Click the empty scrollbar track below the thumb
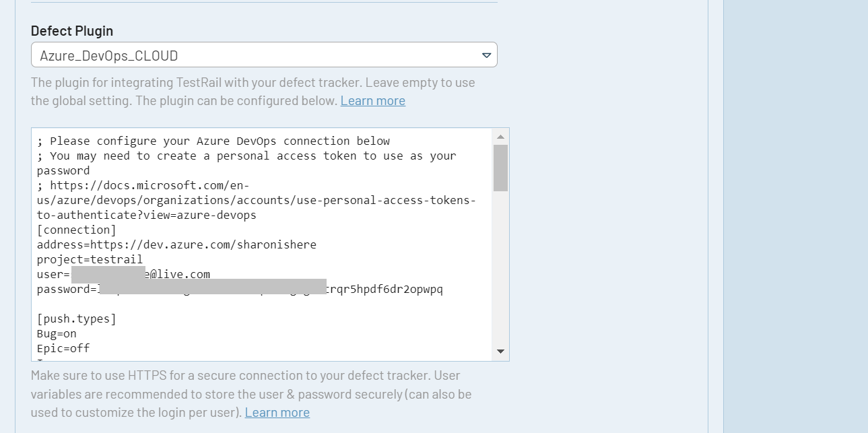 coord(500,269)
